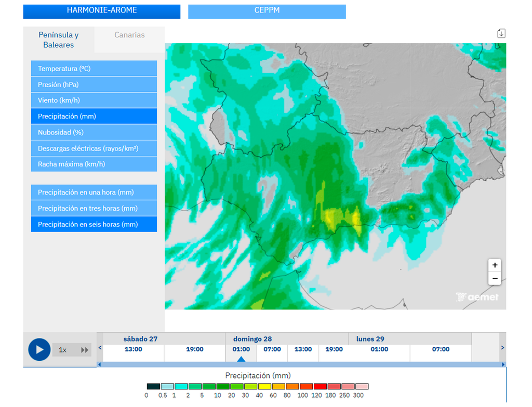Screen dimensions: 532x407
Task: Click the yellow 40 mm legend swatch
Action: click(264, 386)
